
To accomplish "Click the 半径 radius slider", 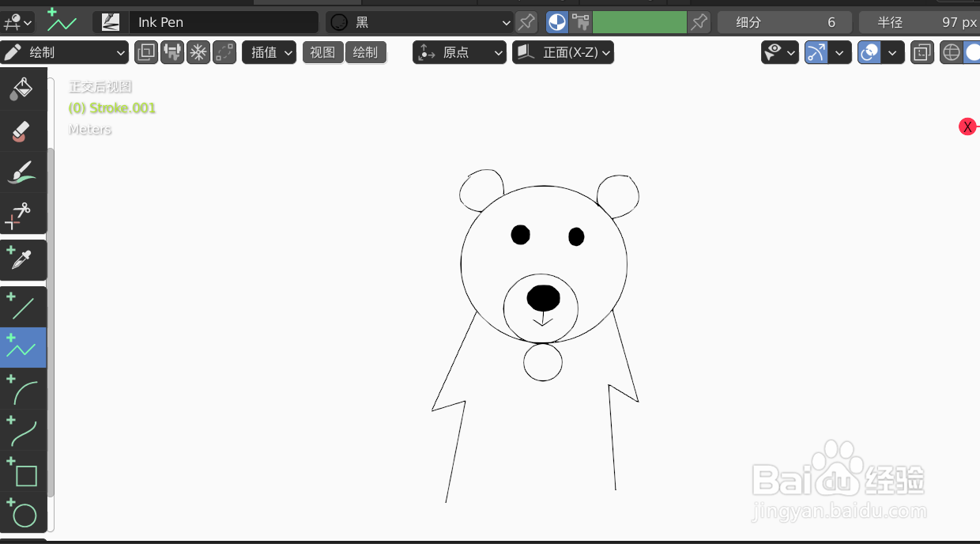I will (920, 22).
